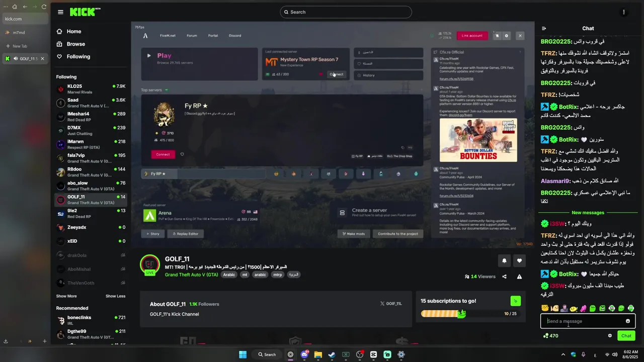Follow GOLF_11 with the heart button
This screenshot has height=362, width=644.
click(x=519, y=260)
